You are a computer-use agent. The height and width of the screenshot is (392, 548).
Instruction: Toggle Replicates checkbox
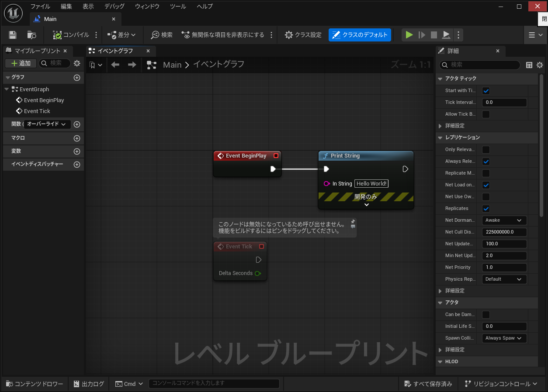point(486,209)
